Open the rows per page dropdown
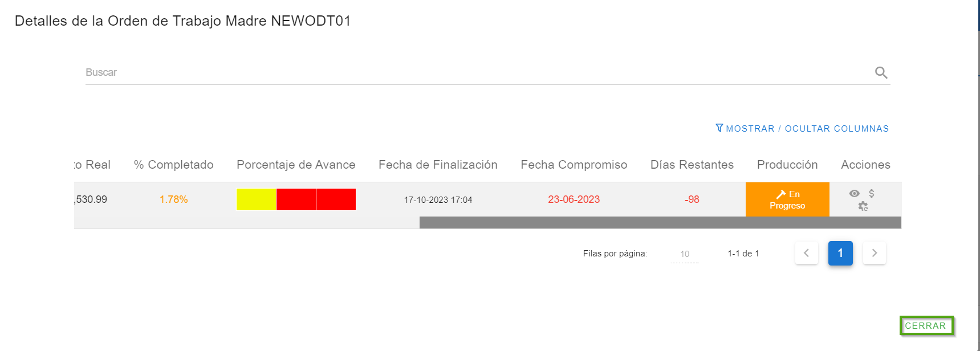980x351 pixels. click(x=685, y=254)
